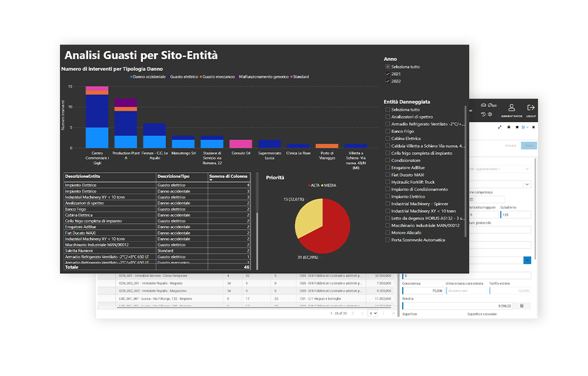The width and height of the screenshot is (588, 376).
Task: Click the Administrator user icon
Action: 512,108
